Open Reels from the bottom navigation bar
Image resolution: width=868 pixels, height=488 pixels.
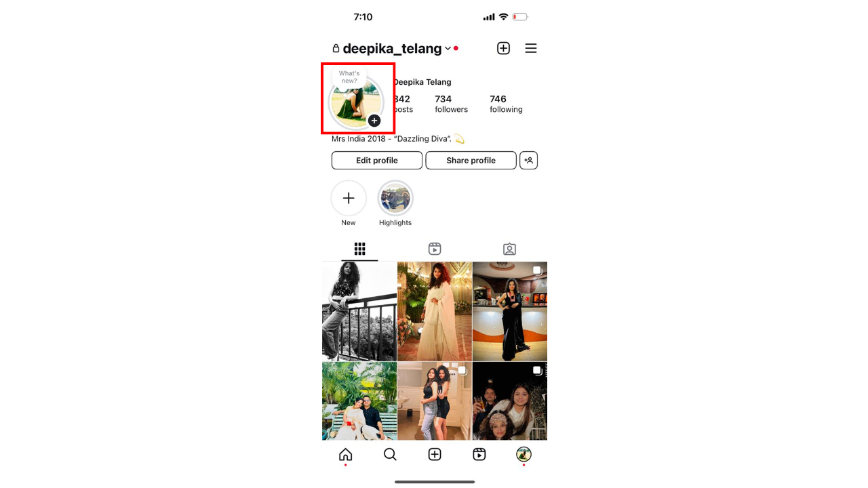[x=479, y=455]
